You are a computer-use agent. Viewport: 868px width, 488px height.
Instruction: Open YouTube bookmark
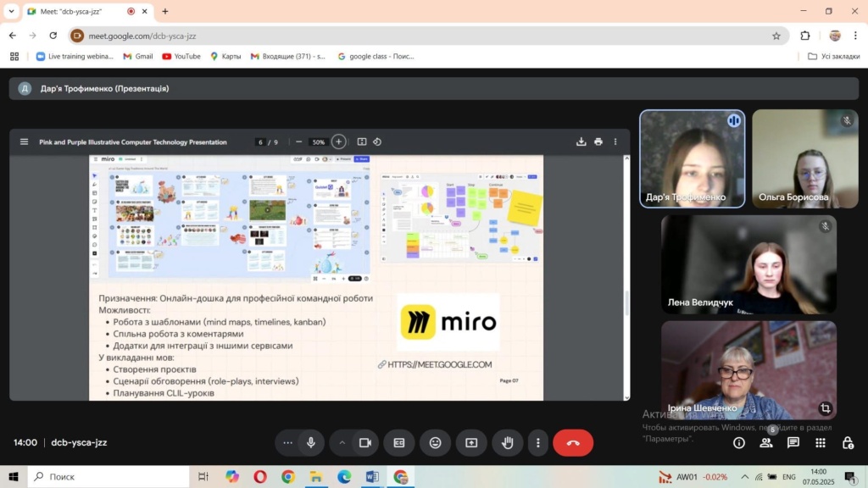(x=181, y=57)
